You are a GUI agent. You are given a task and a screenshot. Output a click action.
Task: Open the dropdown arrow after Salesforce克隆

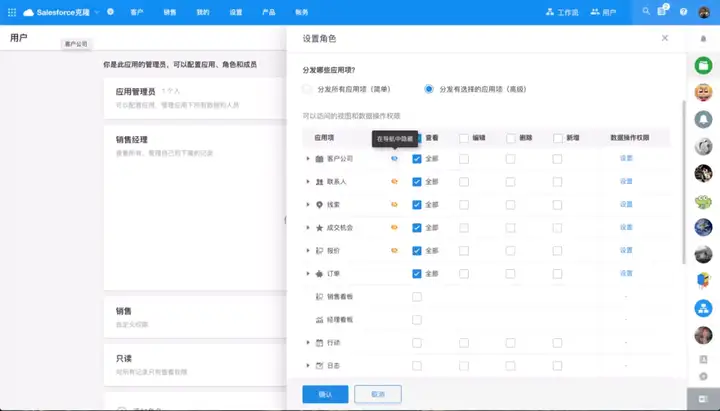point(96,12)
